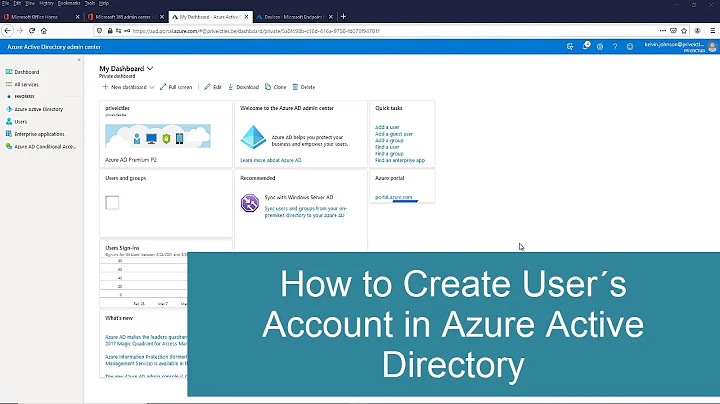720x404 pixels.
Task: Click the tenant banner image tile
Action: click(x=158, y=136)
